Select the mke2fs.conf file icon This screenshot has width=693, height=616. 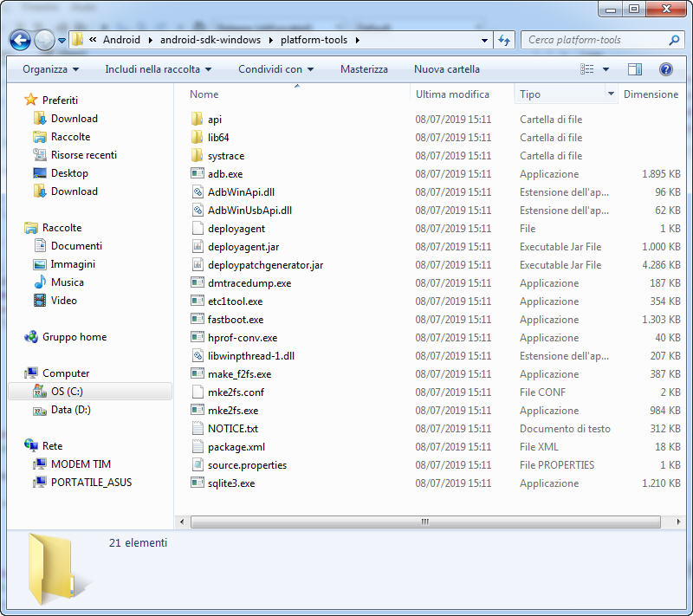[198, 392]
